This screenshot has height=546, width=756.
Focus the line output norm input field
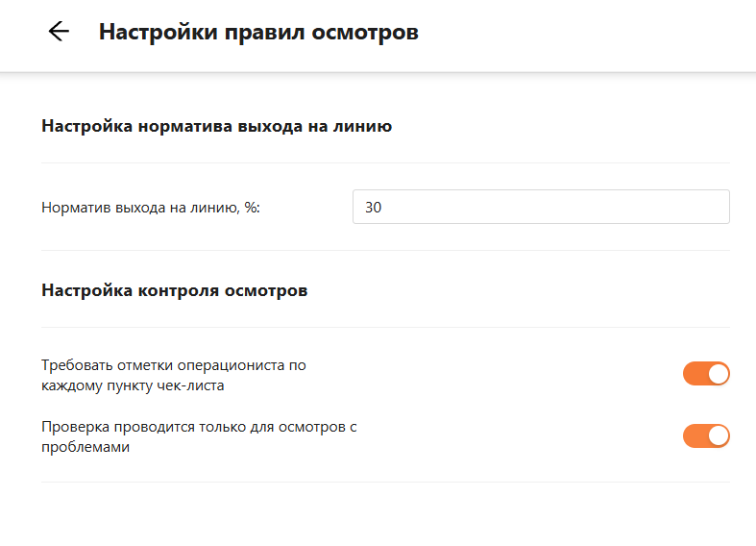click(x=541, y=207)
